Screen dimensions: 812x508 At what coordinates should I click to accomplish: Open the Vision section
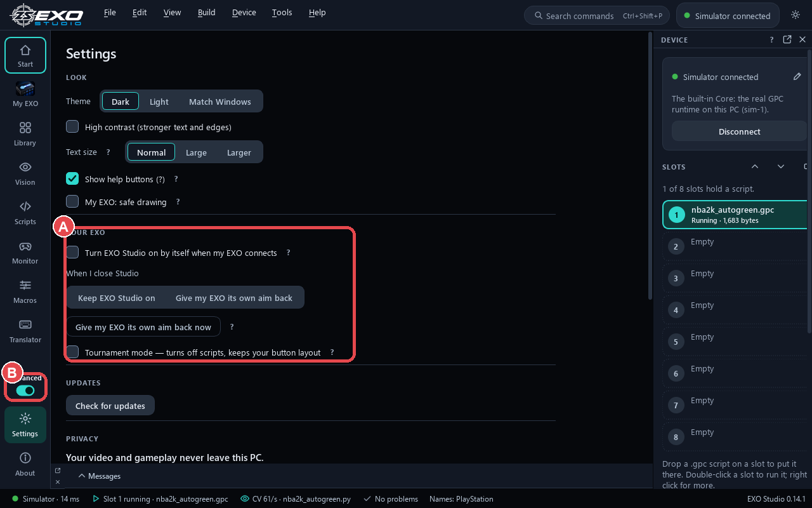click(x=25, y=173)
